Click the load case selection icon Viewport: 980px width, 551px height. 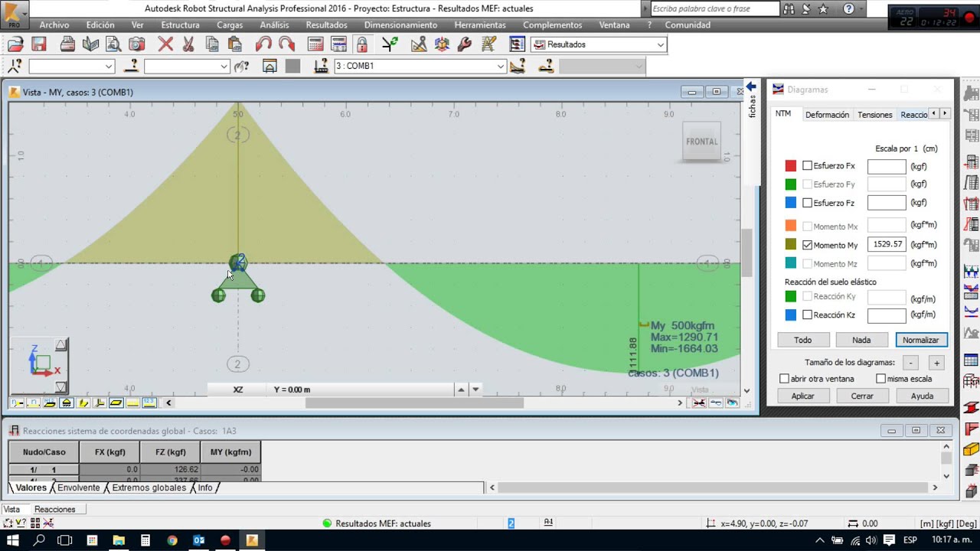tap(322, 66)
